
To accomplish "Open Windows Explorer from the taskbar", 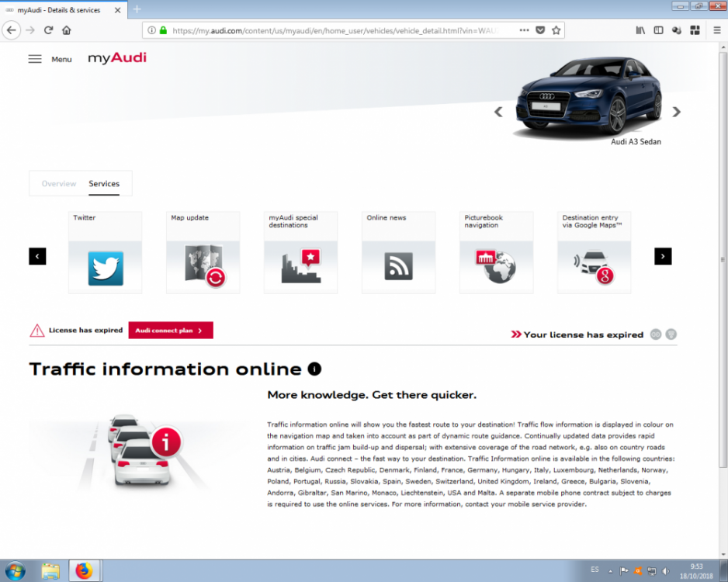I will (50, 571).
